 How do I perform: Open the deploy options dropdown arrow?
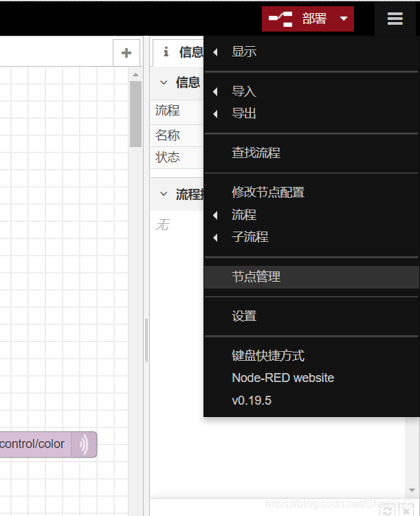click(x=344, y=19)
